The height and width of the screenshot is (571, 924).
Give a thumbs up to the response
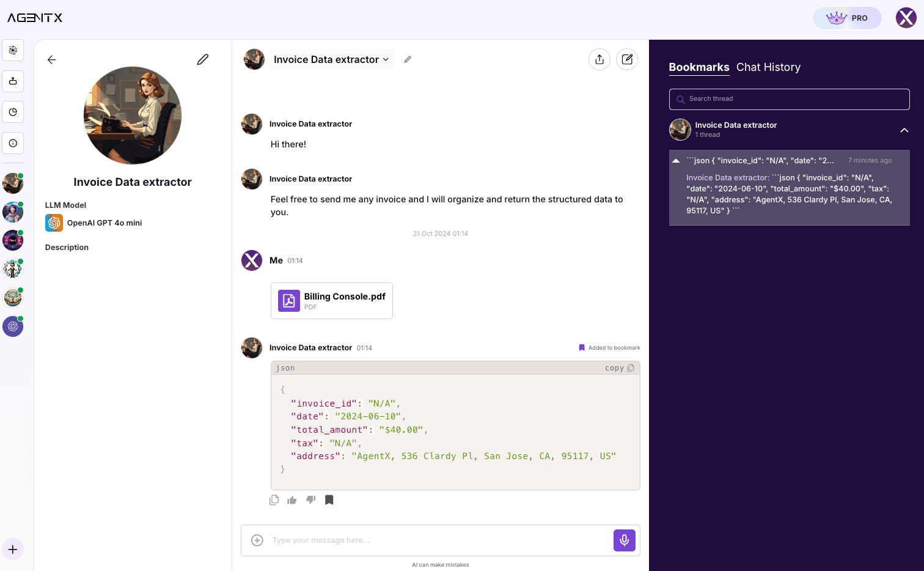pos(292,500)
